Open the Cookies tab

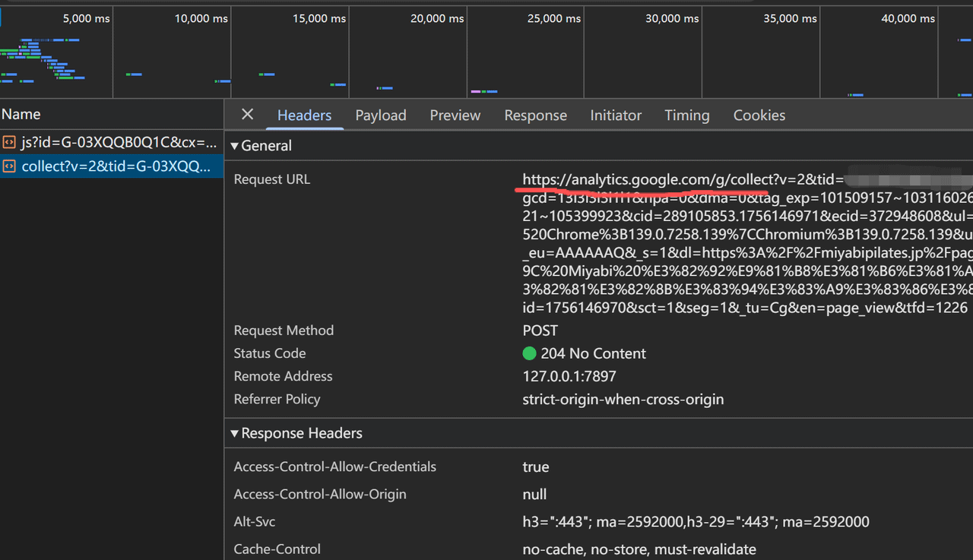tap(759, 115)
